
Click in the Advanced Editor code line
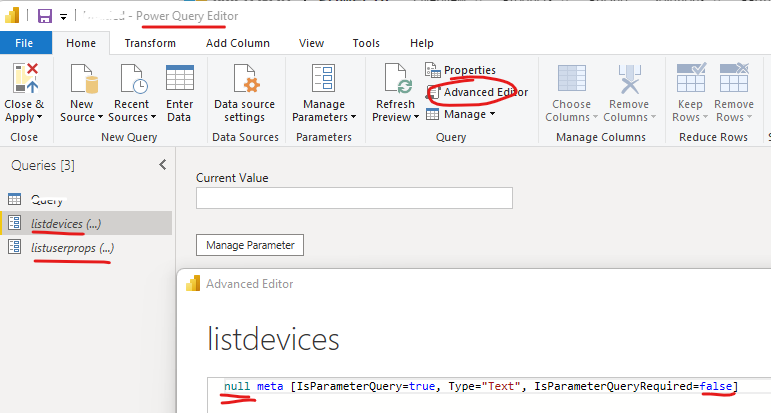pyautogui.click(x=481, y=386)
